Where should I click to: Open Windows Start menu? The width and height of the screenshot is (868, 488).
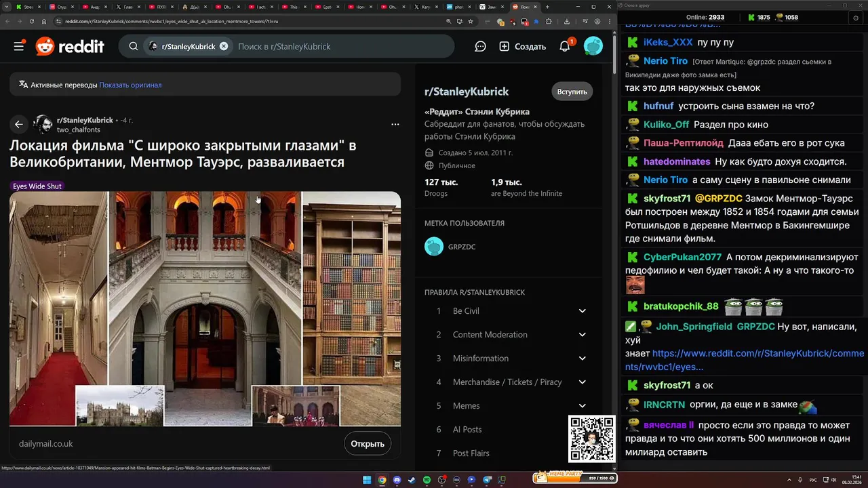pos(367,480)
